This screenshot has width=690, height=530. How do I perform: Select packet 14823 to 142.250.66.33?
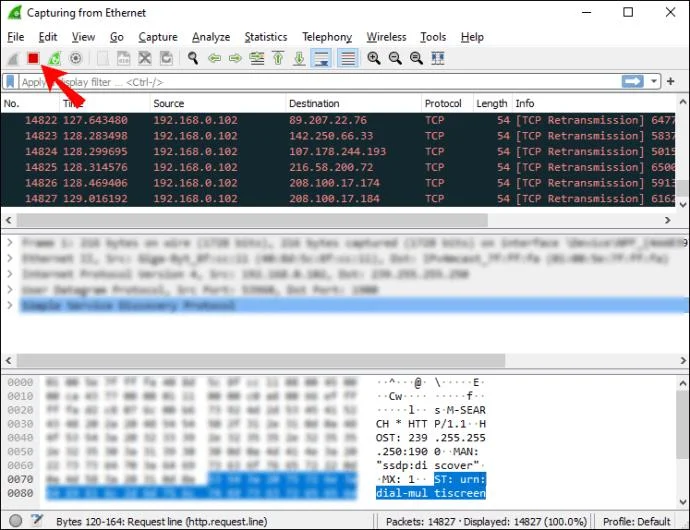pyautogui.click(x=338, y=136)
